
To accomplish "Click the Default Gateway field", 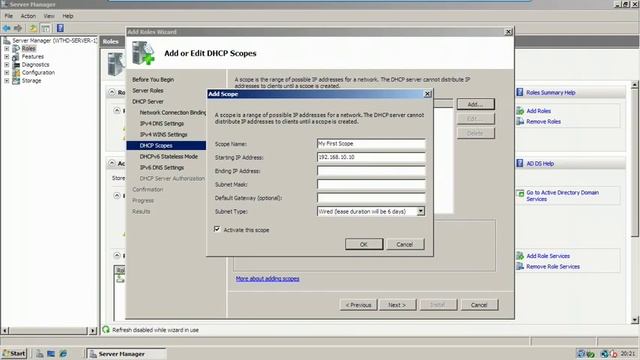I will coord(371,198).
